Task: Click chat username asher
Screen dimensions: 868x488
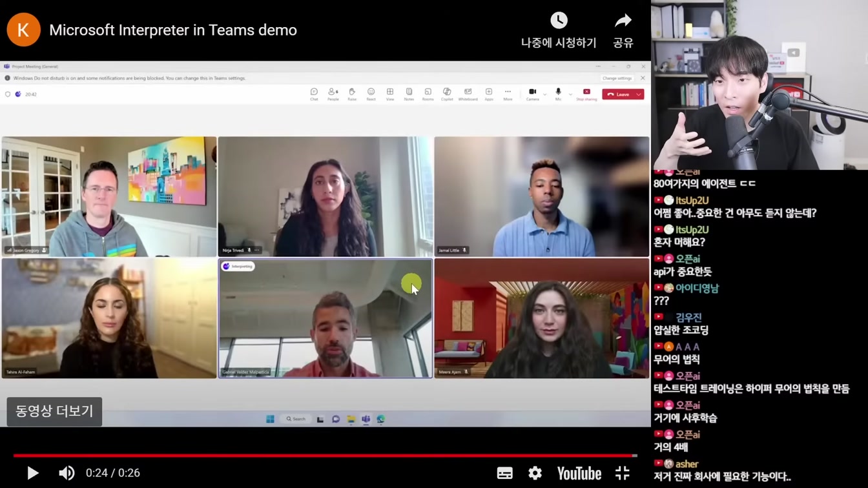Action: coord(687,463)
